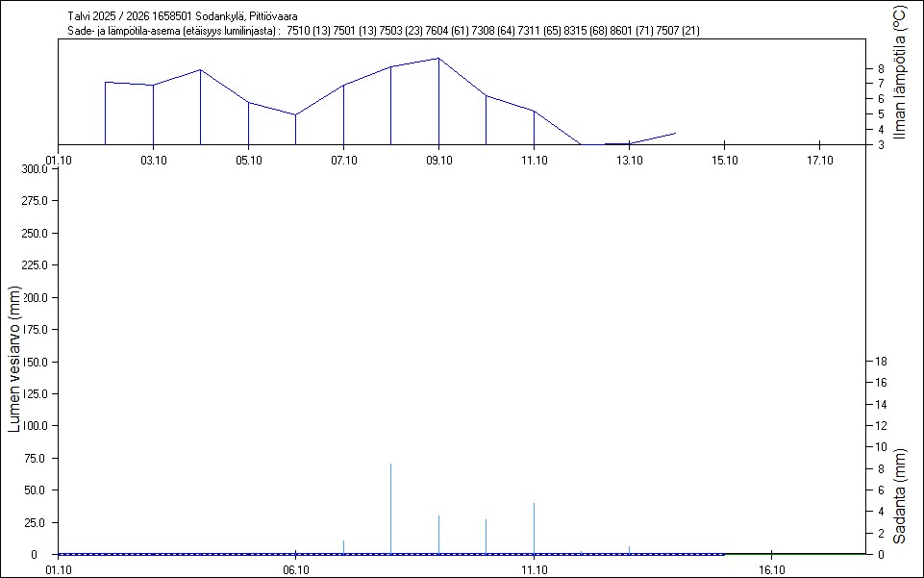The image size is (924, 578).
Task: Click the 15.10 date on temperature chart axis
Action: click(x=724, y=161)
